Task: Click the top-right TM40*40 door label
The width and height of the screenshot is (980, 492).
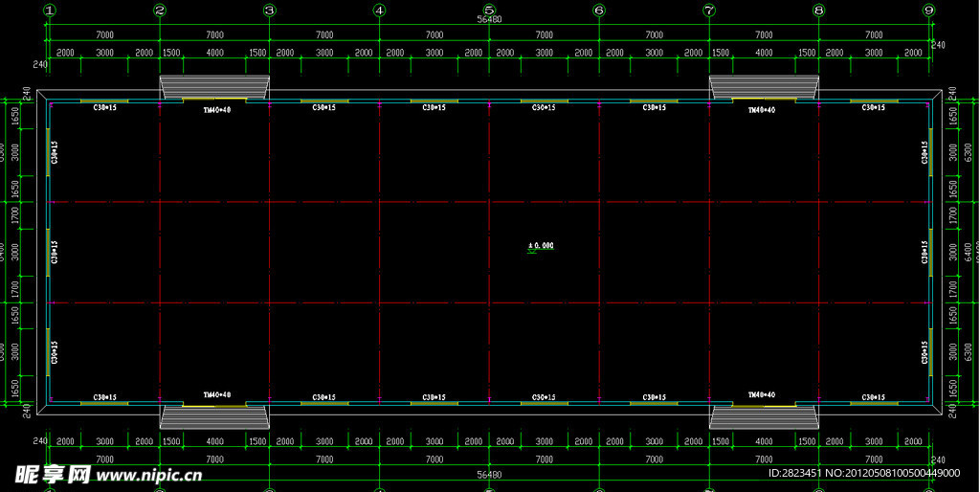Action: [762, 110]
